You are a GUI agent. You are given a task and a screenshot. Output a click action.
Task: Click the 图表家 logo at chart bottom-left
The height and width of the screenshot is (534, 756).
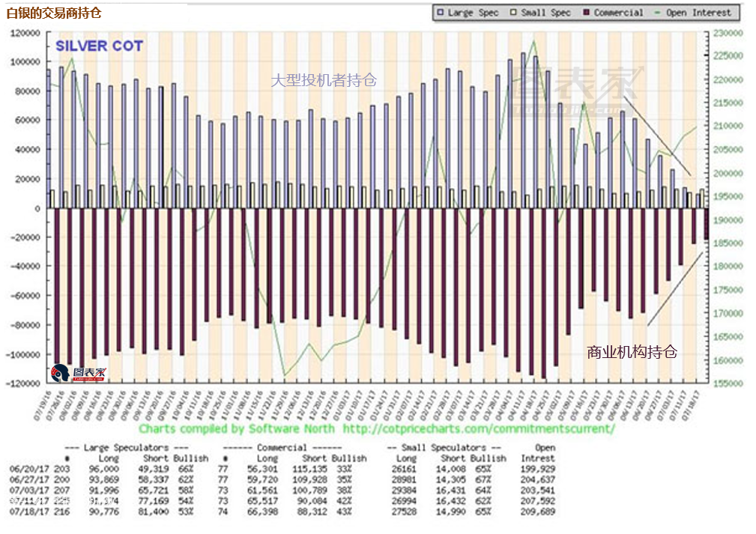(79, 372)
